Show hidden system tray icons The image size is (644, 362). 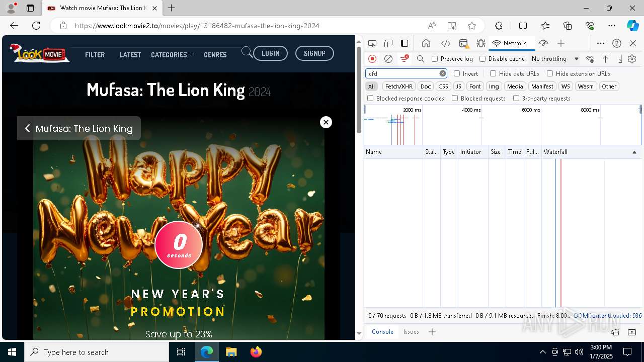[x=542, y=352]
